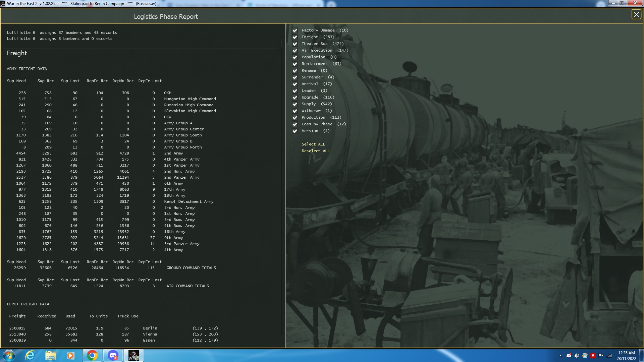Screen dimensions: 644x362
Task: Uncheck the Supply report checkbox
Action: (295, 104)
